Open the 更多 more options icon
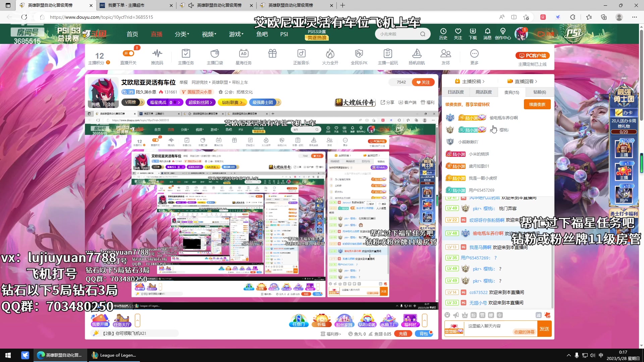 coord(474,57)
